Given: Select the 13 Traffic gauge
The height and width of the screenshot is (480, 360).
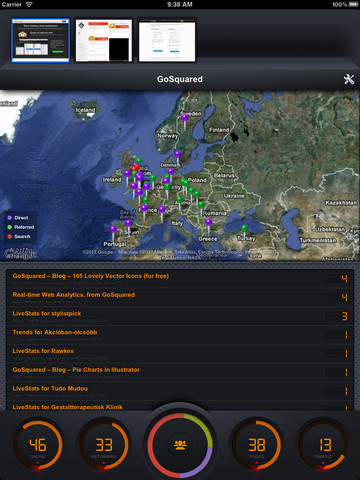Looking at the screenshot, I should point(322,445).
